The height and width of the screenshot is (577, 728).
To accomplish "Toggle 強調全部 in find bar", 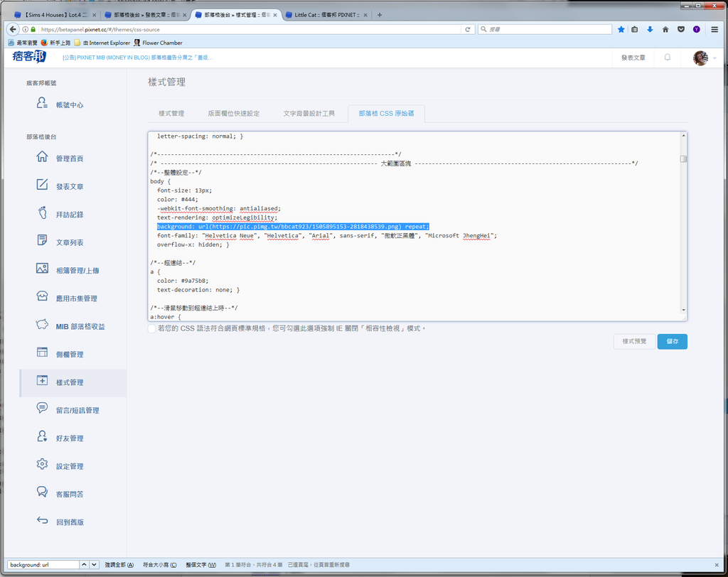I will coord(119,564).
